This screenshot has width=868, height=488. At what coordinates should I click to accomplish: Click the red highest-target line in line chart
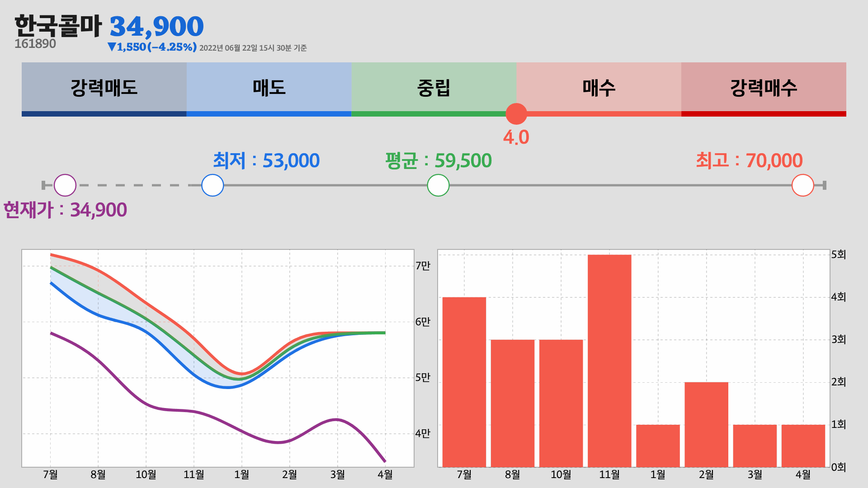click(146, 303)
